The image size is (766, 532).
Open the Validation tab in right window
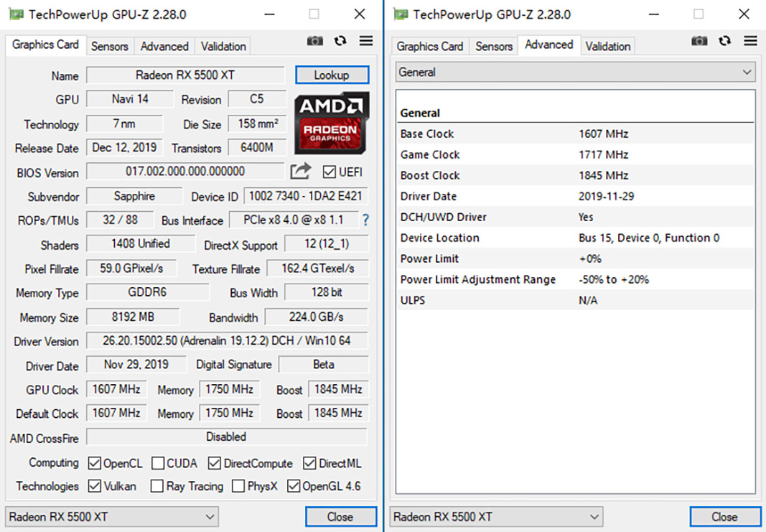(x=608, y=47)
